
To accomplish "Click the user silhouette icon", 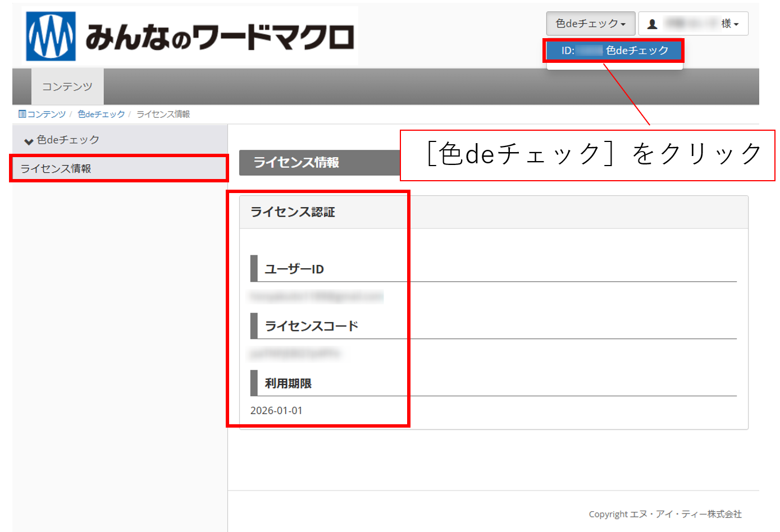I will [x=652, y=24].
